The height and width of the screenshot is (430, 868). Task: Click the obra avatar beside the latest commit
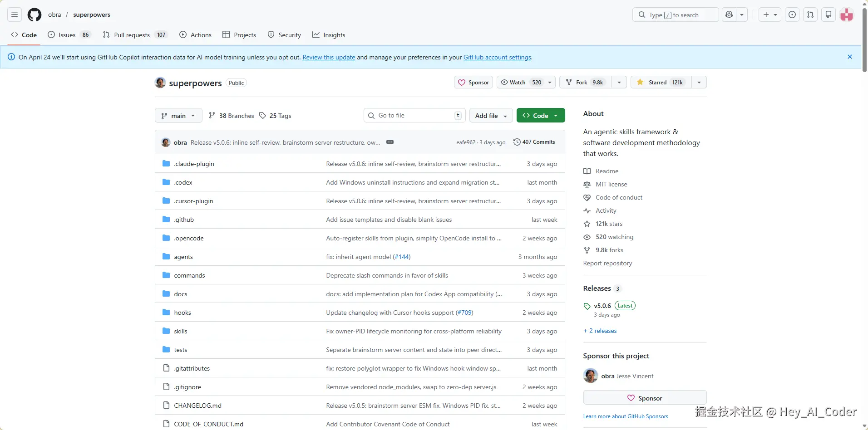pyautogui.click(x=166, y=142)
